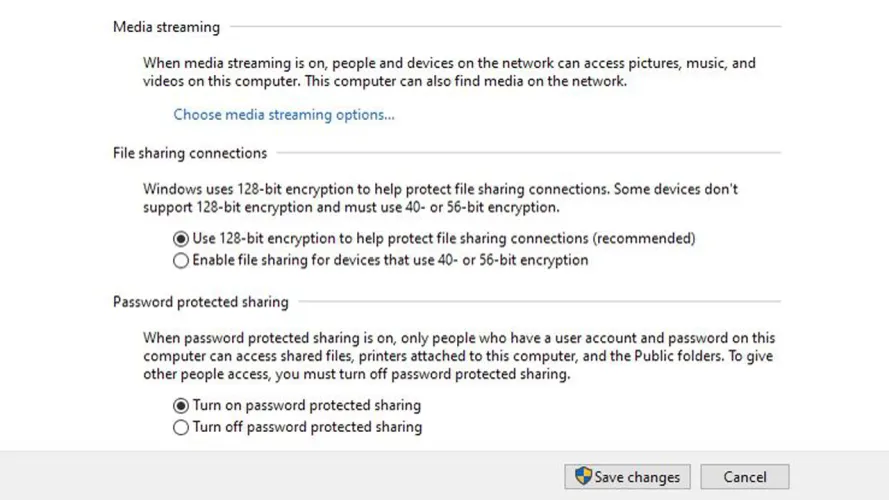Click the "Turn off password protected sharing" label text
The width and height of the screenshot is (889, 500).
click(x=307, y=428)
